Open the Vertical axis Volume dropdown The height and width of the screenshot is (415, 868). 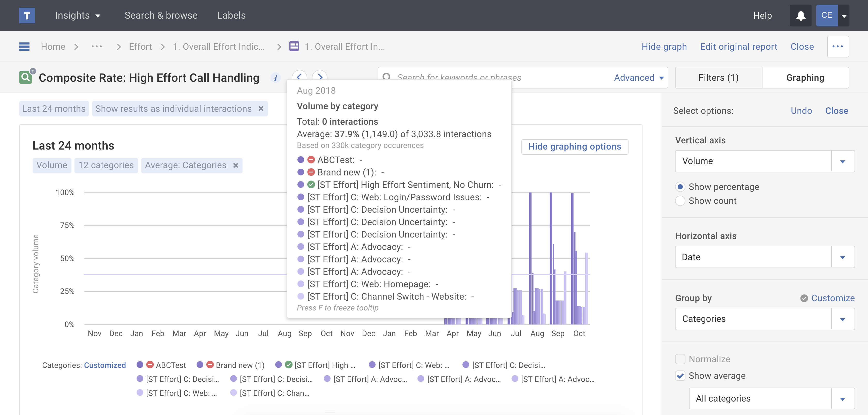pos(765,161)
